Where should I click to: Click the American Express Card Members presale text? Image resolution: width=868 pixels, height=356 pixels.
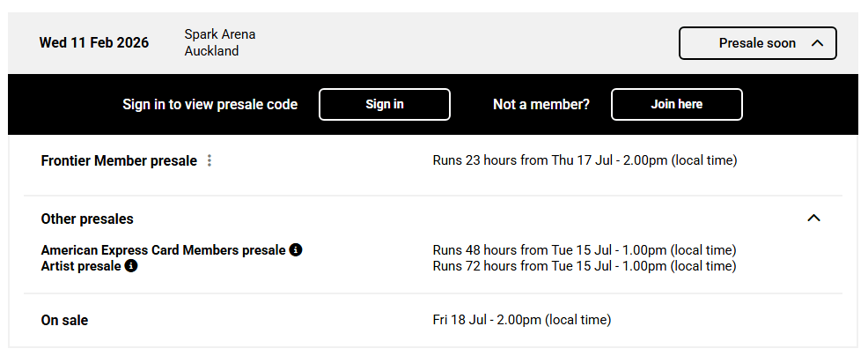164,250
